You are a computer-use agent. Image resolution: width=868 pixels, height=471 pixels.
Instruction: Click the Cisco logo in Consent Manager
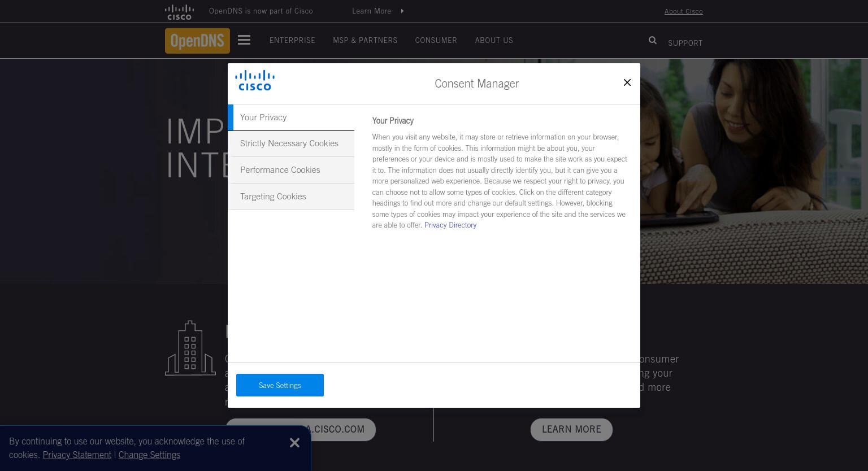point(255,80)
